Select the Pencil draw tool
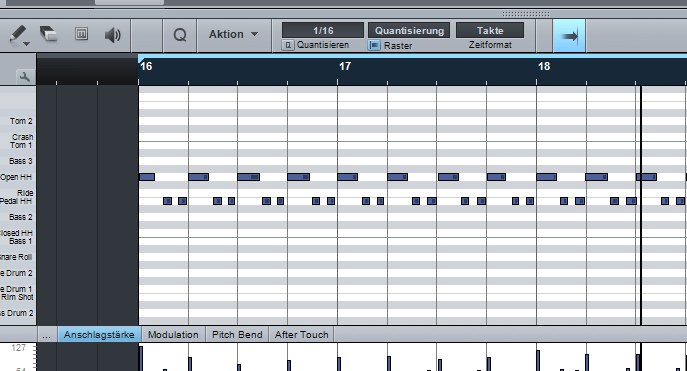687x371 pixels. click(18, 33)
